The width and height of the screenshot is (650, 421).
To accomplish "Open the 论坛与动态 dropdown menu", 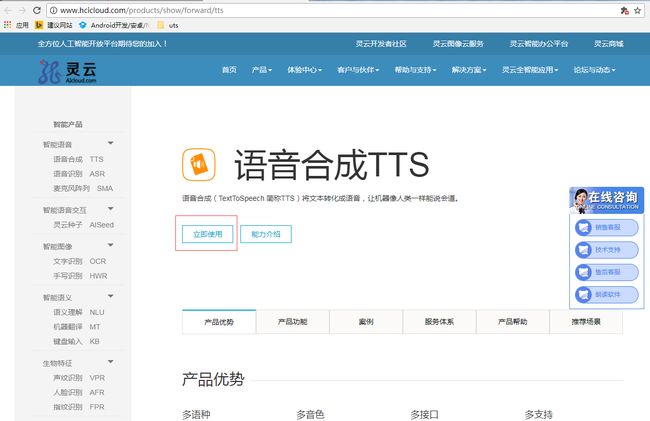I will [594, 70].
